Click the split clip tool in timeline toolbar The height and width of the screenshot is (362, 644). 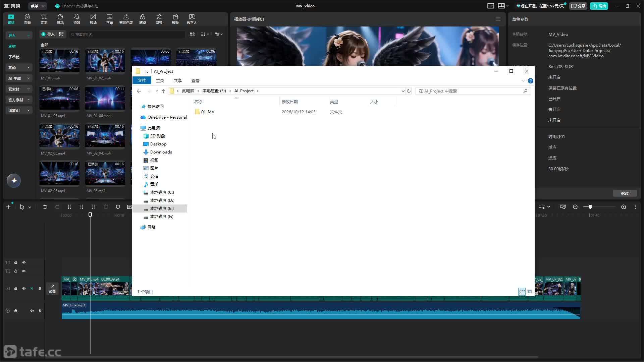69,207
